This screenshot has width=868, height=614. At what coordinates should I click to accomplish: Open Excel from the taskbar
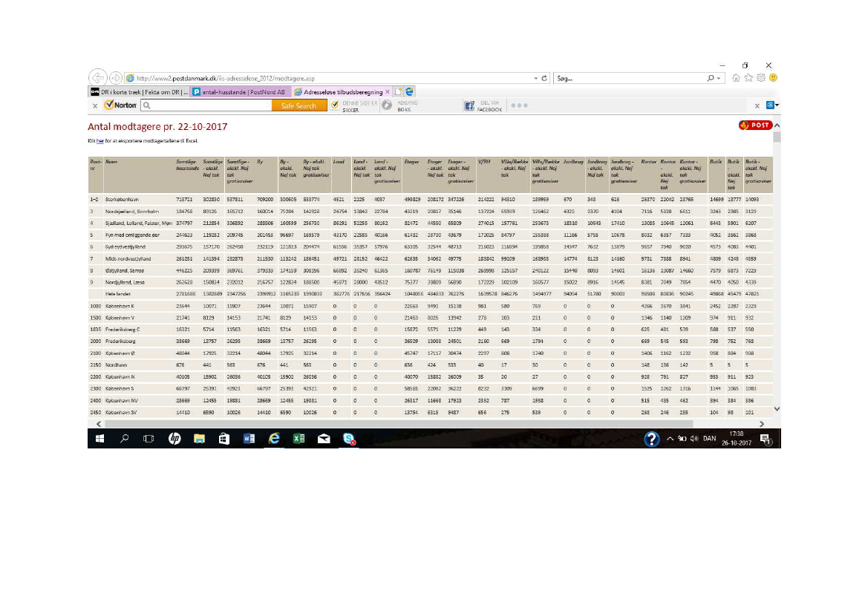tap(298, 439)
